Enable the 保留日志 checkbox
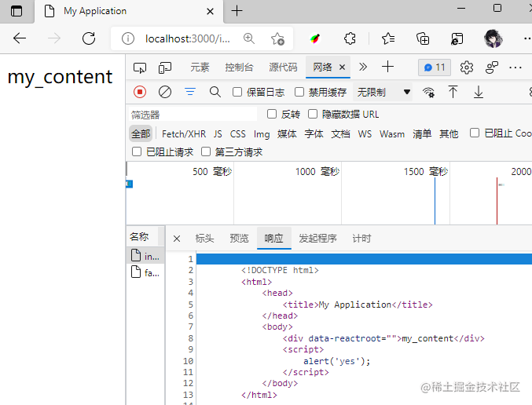 (237, 92)
